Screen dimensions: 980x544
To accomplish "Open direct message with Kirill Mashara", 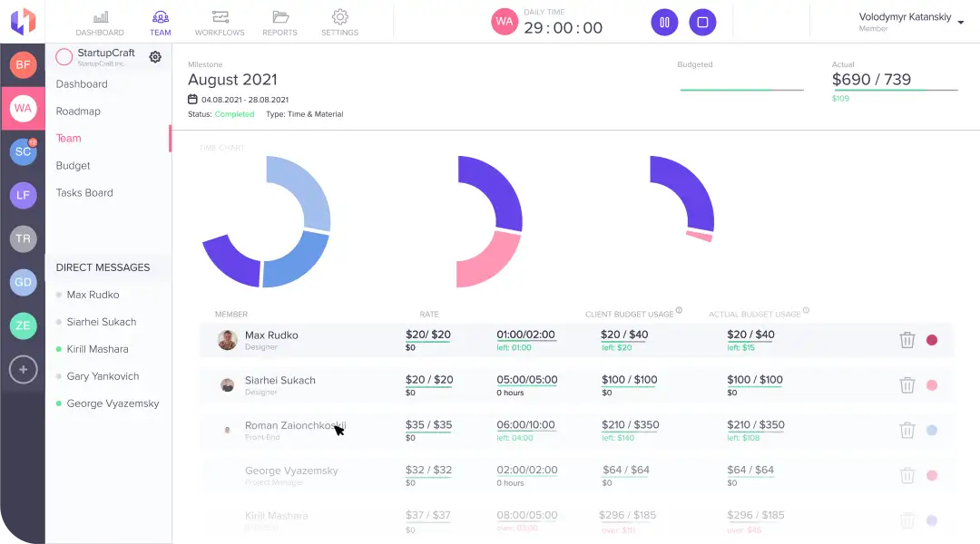I will [x=97, y=349].
